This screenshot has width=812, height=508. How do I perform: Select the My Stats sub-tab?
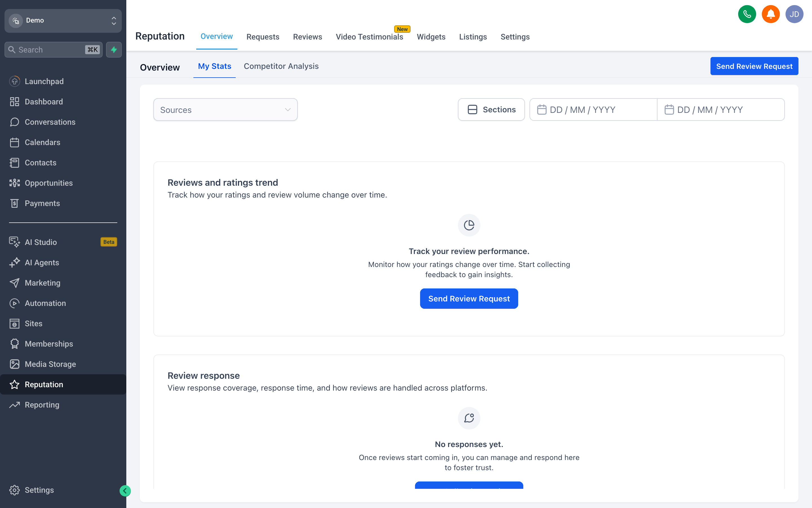[x=214, y=67]
